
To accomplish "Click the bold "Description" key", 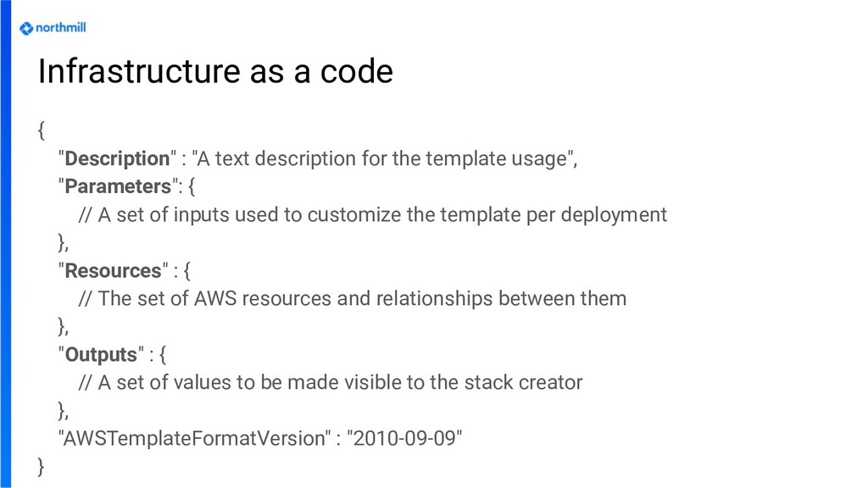I will click(117, 158).
